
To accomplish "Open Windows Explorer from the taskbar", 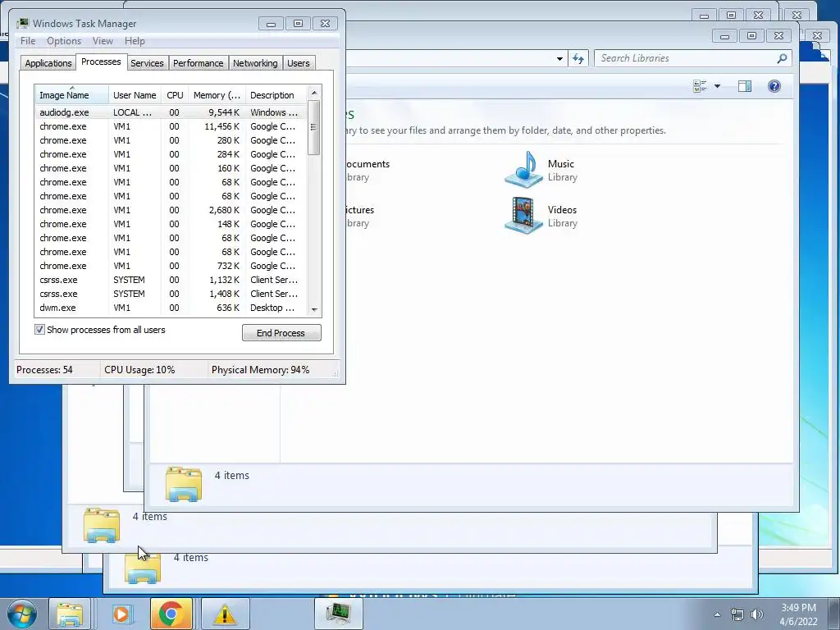I will pyautogui.click(x=71, y=614).
